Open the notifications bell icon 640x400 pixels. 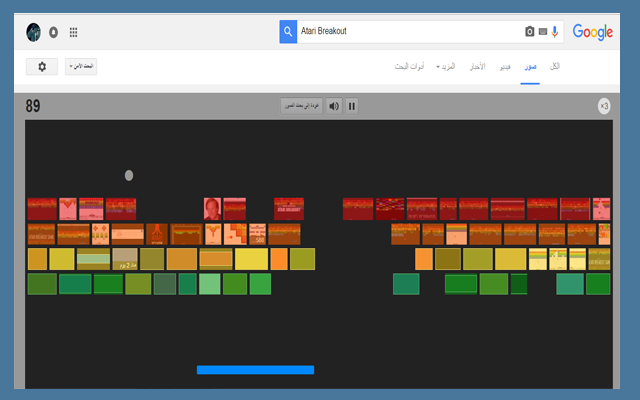(x=53, y=32)
